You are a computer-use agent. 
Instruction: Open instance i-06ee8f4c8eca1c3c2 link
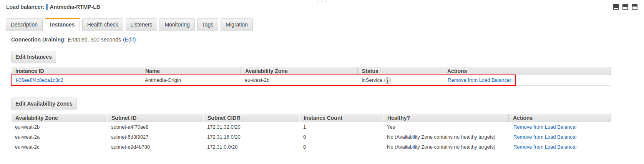40,80
